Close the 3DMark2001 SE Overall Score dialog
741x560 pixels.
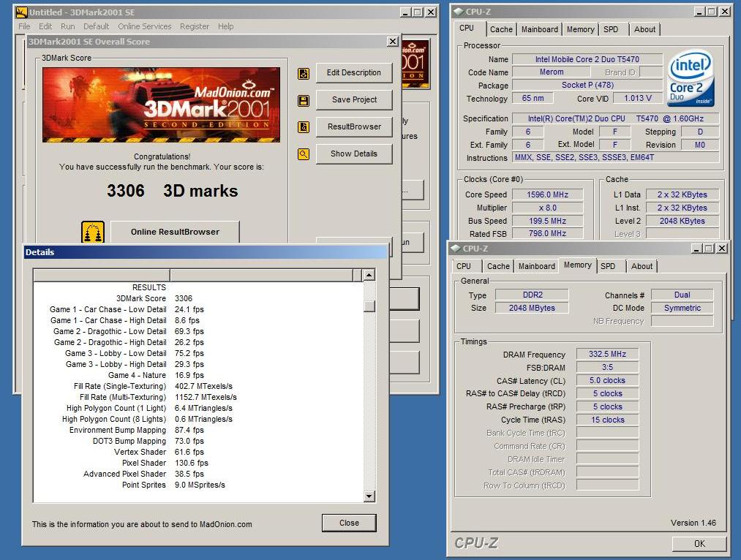[x=392, y=42]
